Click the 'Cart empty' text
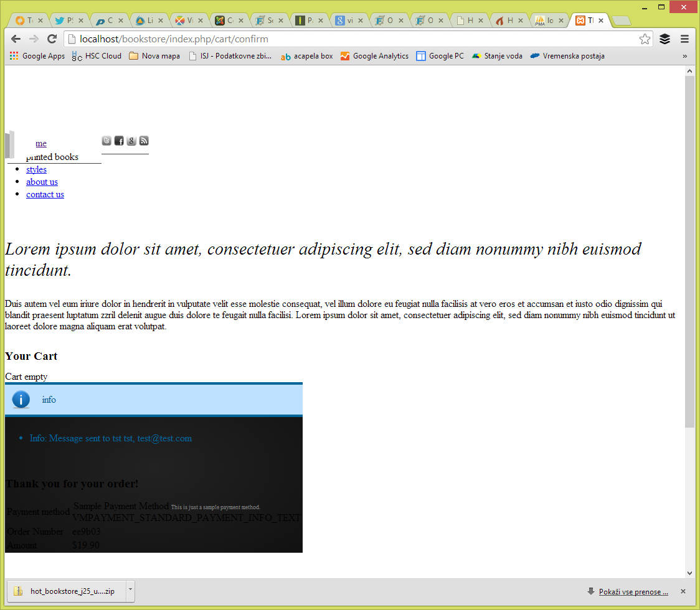700x610 pixels. coord(26,377)
